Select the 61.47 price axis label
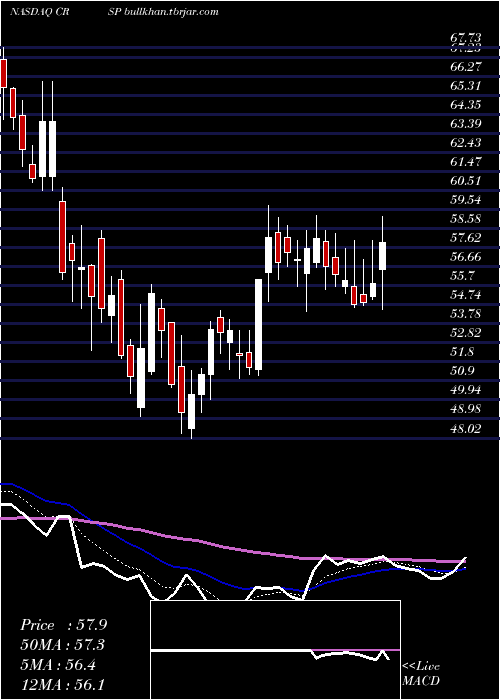The width and height of the screenshot is (500, 700). coord(465,162)
